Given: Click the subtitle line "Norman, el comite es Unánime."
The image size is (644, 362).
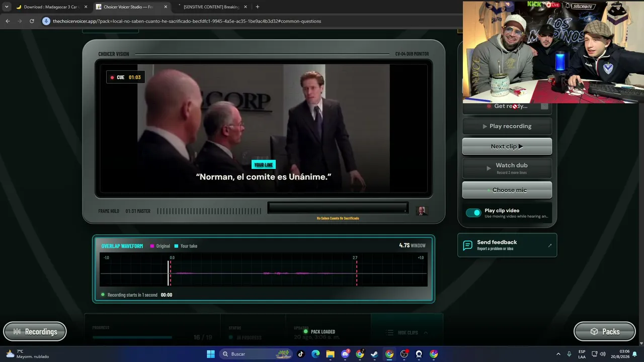Looking at the screenshot, I should pos(264,176).
